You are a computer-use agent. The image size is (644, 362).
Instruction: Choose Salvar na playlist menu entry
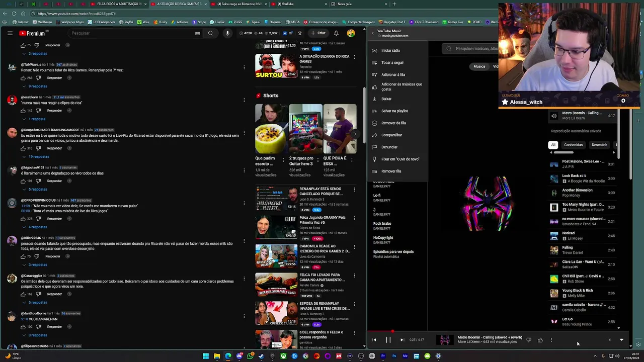click(x=397, y=111)
